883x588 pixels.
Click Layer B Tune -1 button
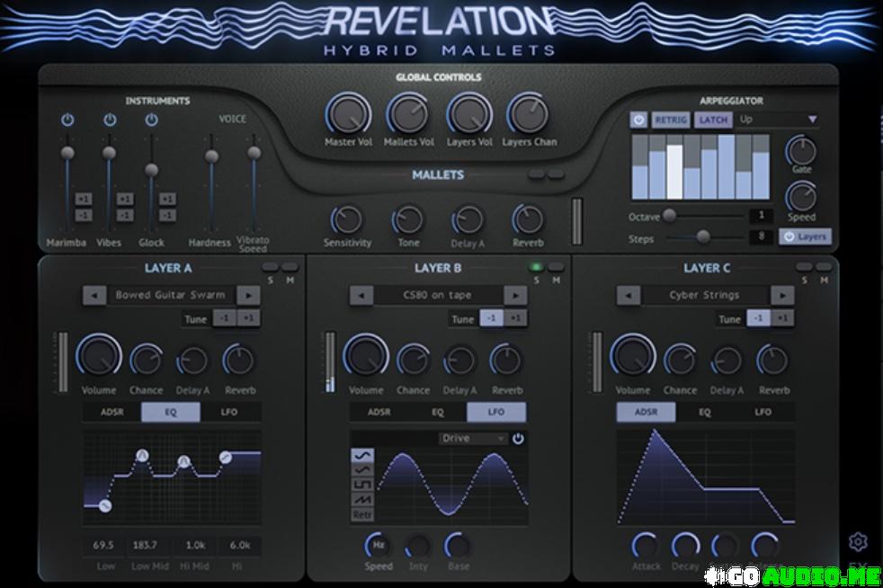pyautogui.click(x=491, y=318)
